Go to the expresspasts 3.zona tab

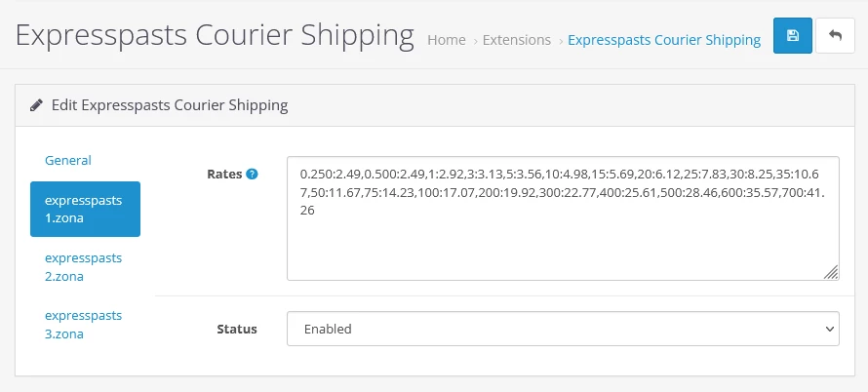pyautogui.click(x=84, y=325)
